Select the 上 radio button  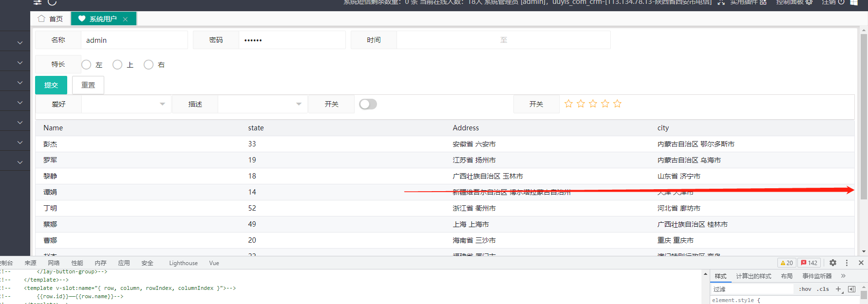(x=117, y=65)
